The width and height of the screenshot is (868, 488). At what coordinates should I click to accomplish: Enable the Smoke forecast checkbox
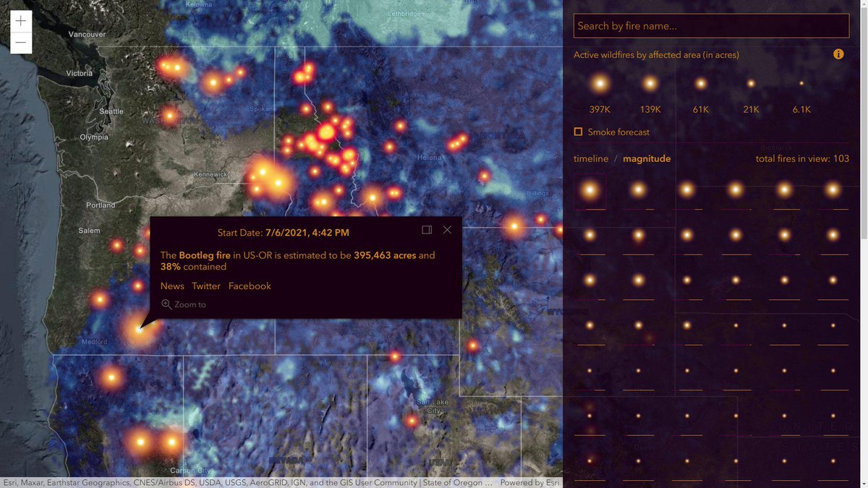click(x=578, y=132)
